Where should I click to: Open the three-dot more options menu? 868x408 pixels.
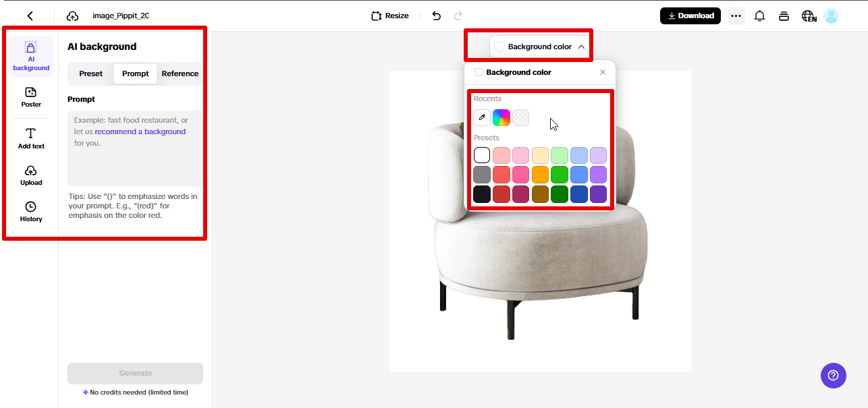pos(736,16)
